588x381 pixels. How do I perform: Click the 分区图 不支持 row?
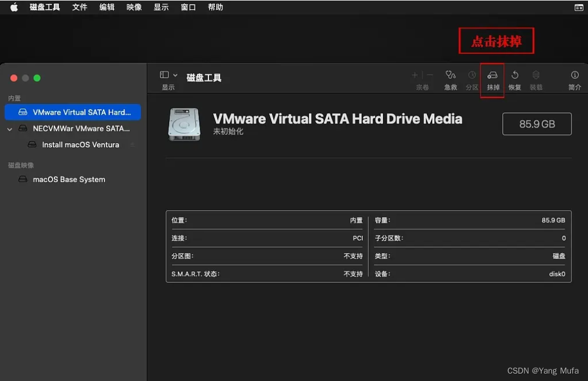267,256
